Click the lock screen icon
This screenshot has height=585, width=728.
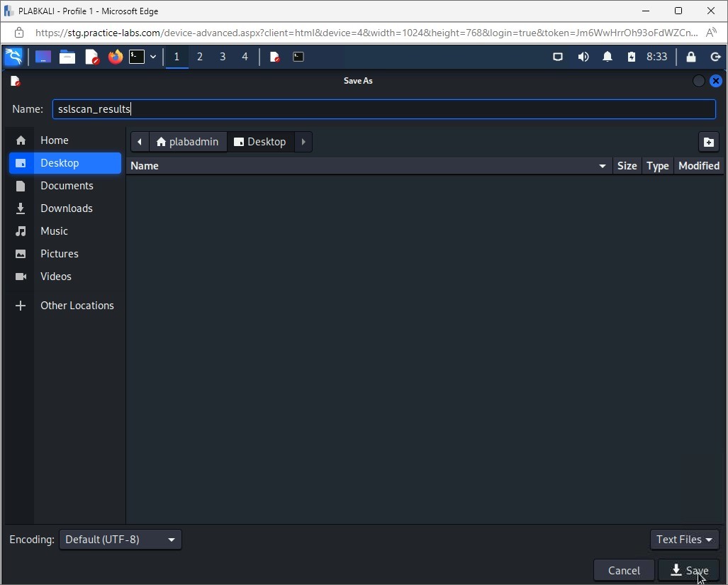(x=690, y=57)
